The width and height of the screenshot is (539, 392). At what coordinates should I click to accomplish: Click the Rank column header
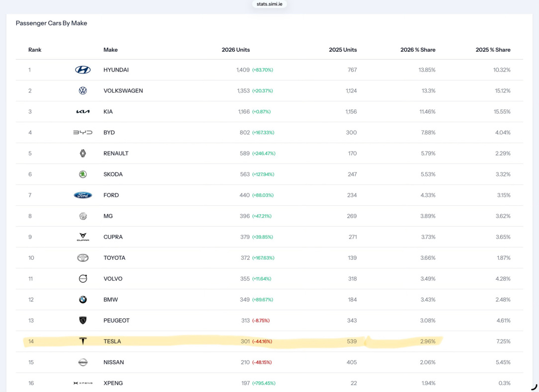click(35, 50)
